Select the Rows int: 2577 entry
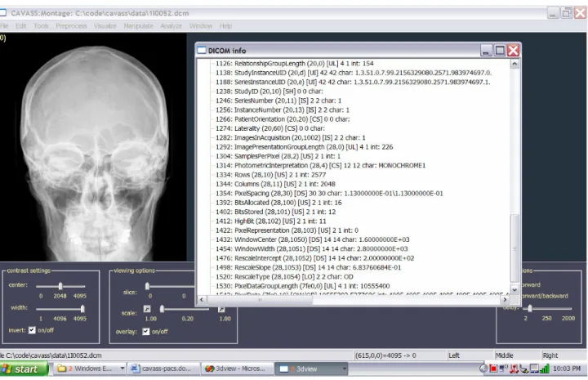Viewport: 588px width, 380px height. coord(270,175)
